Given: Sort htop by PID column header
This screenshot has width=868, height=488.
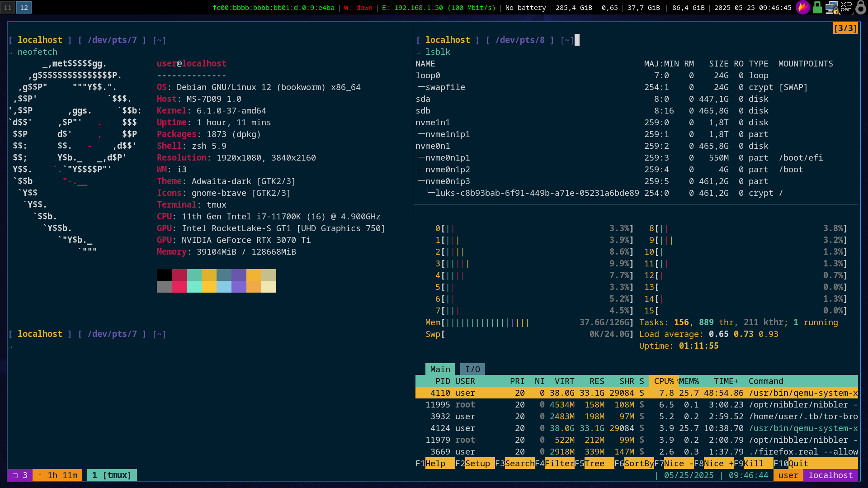Looking at the screenshot, I should point(443,381).
